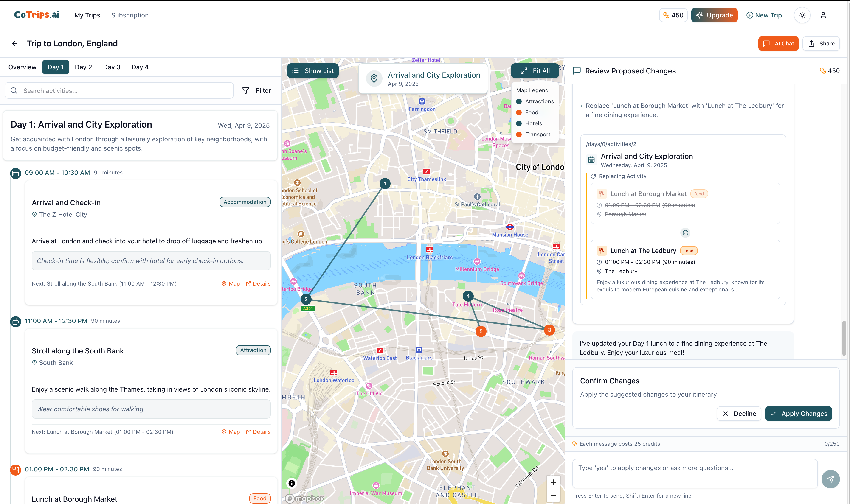Click the map zoom out minus button

point(553,496)
